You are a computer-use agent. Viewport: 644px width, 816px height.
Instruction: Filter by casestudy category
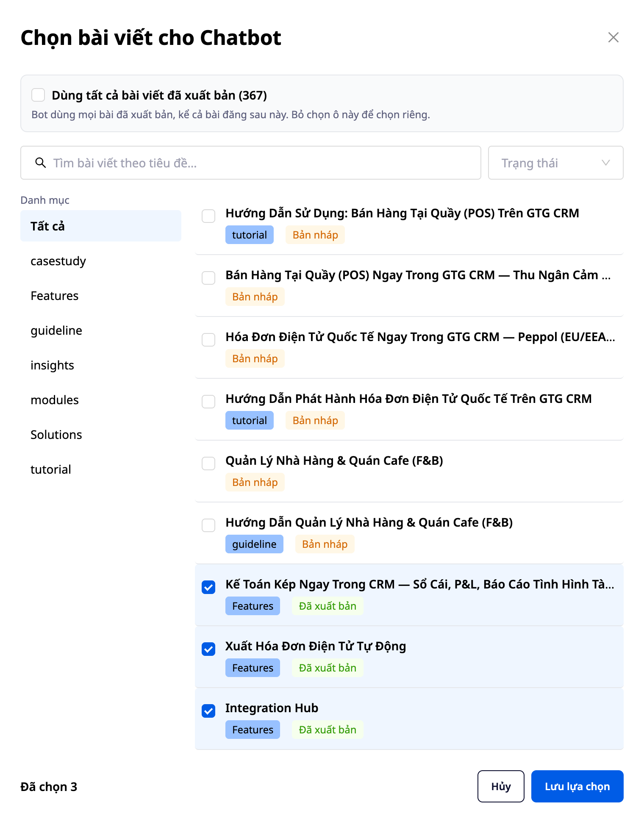click(x=101, y=261)
